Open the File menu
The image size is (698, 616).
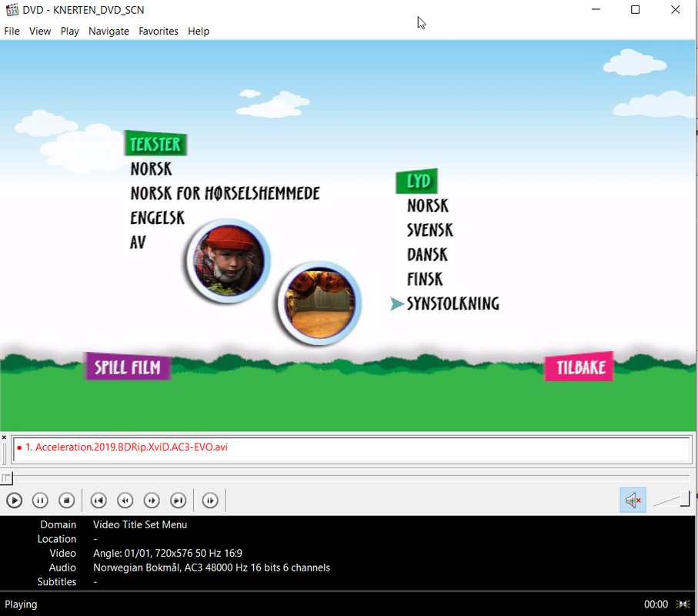[12, 31]
